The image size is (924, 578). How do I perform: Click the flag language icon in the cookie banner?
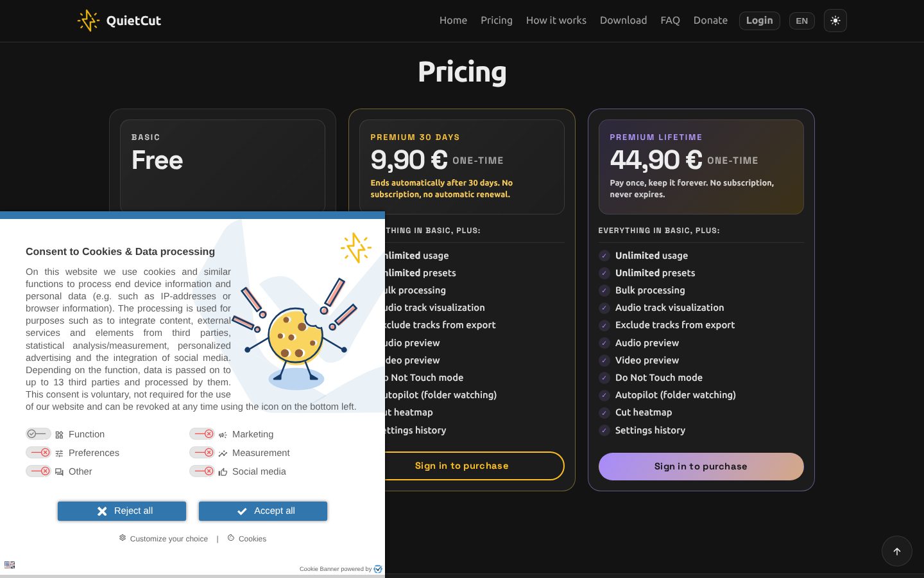click(x=10, y=565)
